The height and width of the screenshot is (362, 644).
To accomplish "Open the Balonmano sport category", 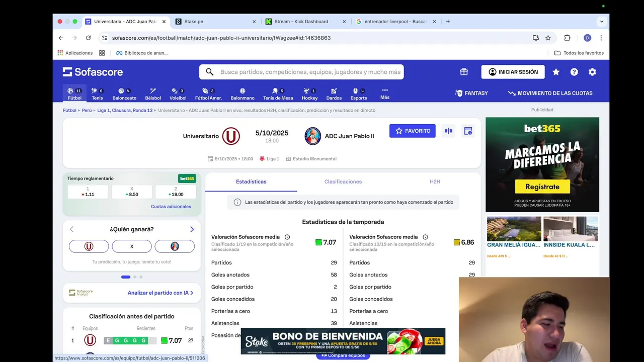I will click(243, 94).
